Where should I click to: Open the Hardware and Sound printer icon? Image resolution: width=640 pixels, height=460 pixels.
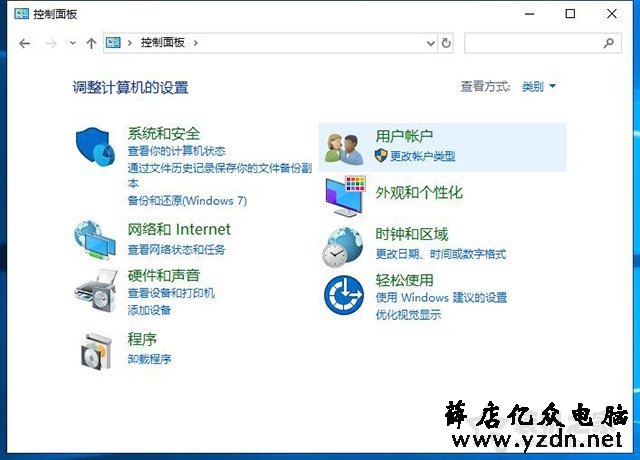click(96, 290)
